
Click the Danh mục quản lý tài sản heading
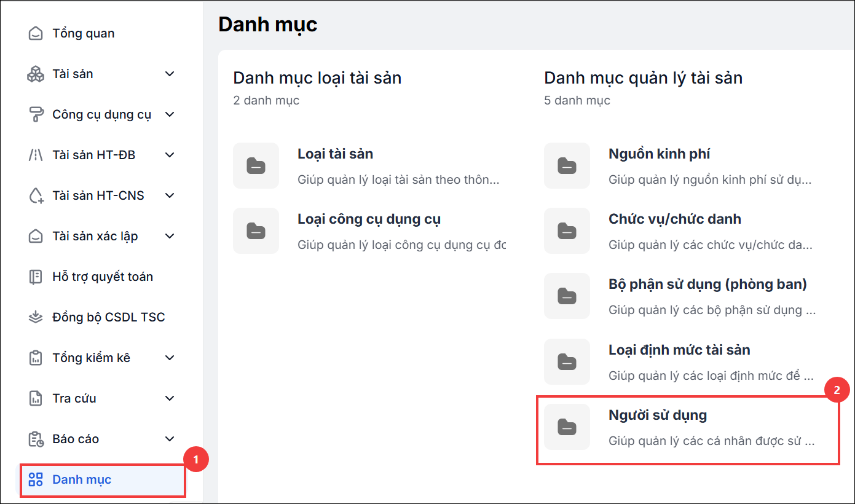[x=643, y=78]
